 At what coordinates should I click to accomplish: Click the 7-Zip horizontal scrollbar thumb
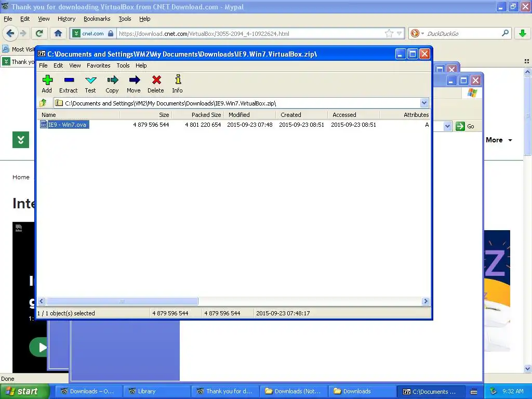point(122,301)
